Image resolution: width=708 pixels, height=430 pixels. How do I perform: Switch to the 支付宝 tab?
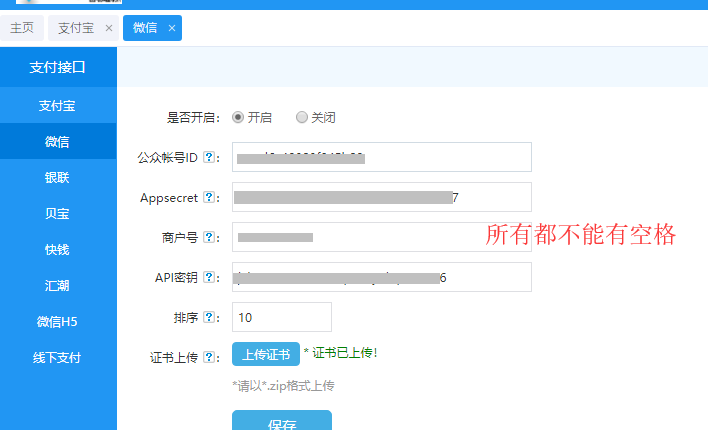tap(76, 28)
